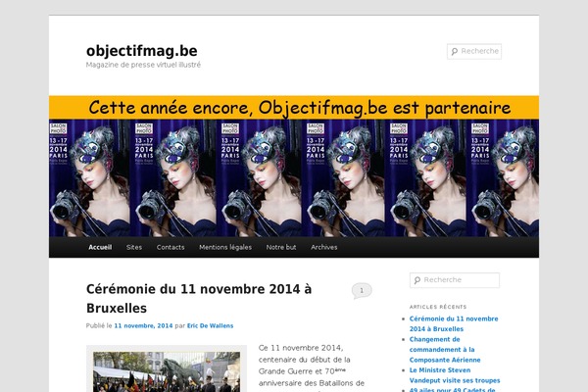Image resolution: width=588 pixels, height=392 pixels.
Task: Open the Contacts menu item
Action: click(x=171, y=247)
